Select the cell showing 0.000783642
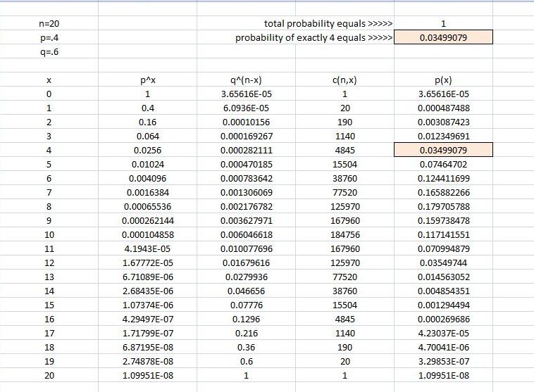Screen dimensions: 534x392 point(247,178)
